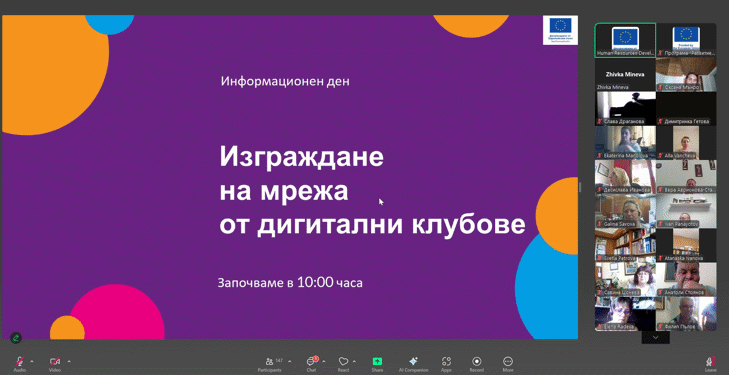729x375 pixels.
Task: Expand the caret beside Participants
Action: click(290, 361)
